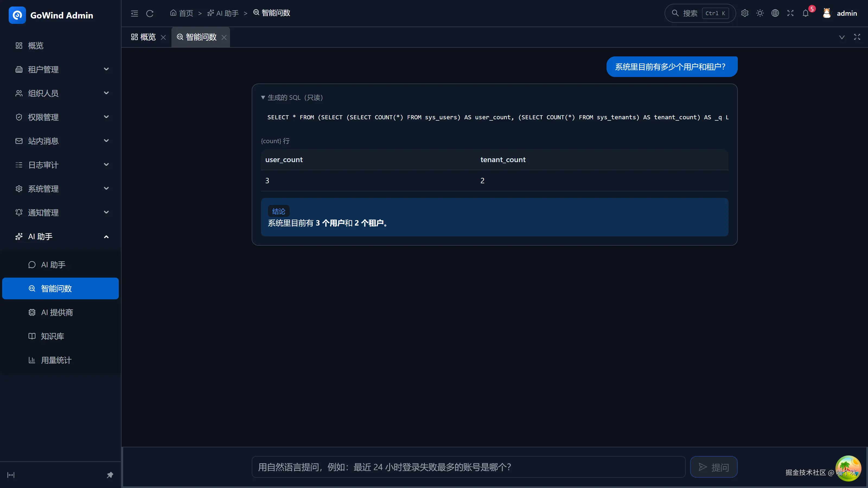Open the admin user avatar menu
The width and height of the screenshot is (868, 488).
[839, 13]
